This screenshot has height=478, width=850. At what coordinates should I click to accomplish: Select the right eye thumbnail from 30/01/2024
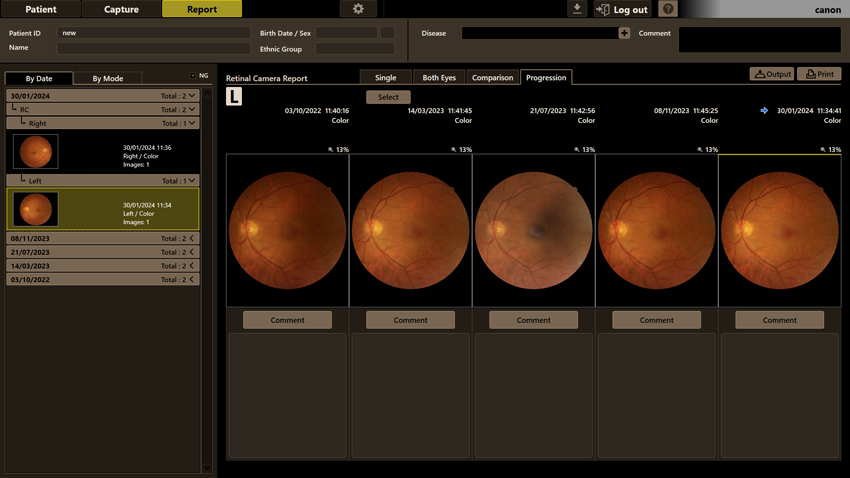[x=36, y=151]
